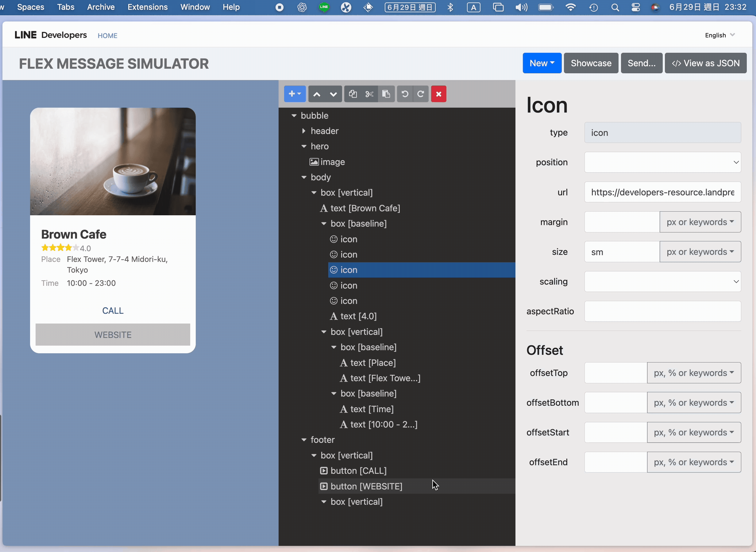Click the LINE Developers logo
This screenshot has width=756, height=552.
coord(50,35)
